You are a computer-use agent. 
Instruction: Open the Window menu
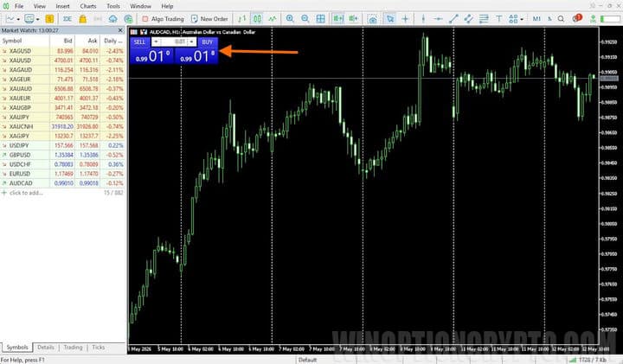point(141,6)
